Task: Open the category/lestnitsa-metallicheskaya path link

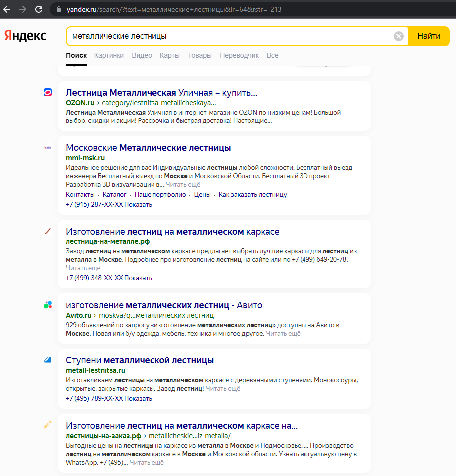Action: click(159, 103)
